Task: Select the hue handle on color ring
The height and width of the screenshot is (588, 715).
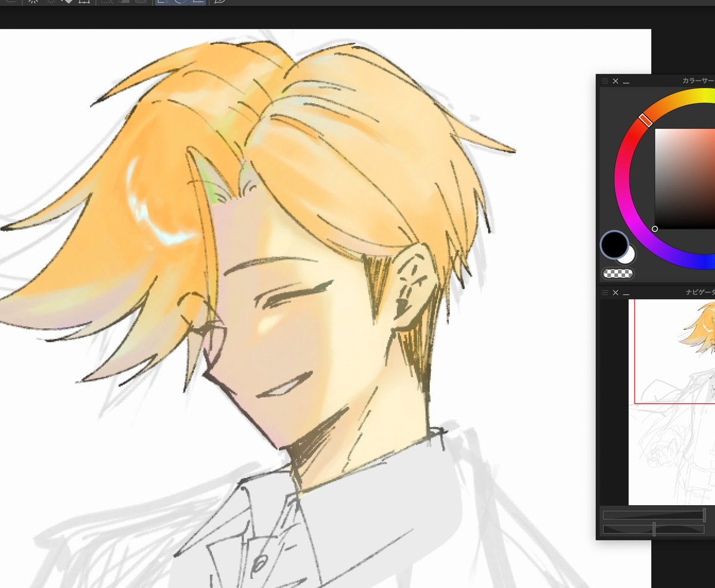Action: pyautogui.click(x=645, y=119)
